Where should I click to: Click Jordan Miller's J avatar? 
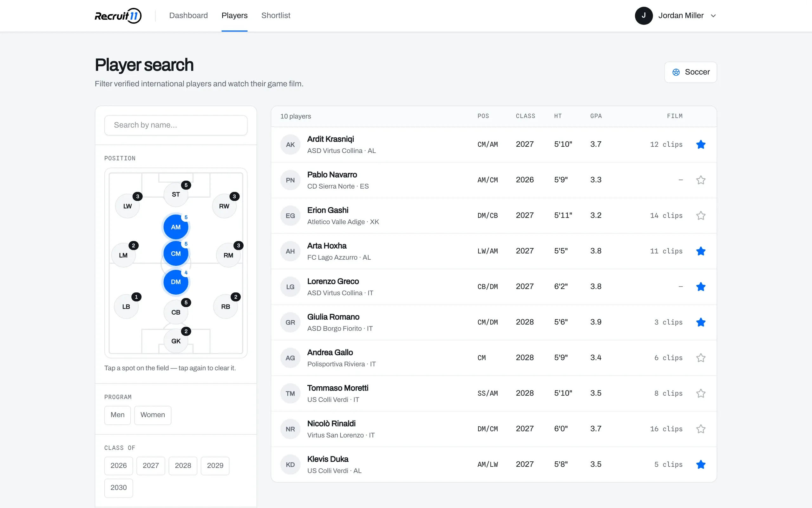644,16
